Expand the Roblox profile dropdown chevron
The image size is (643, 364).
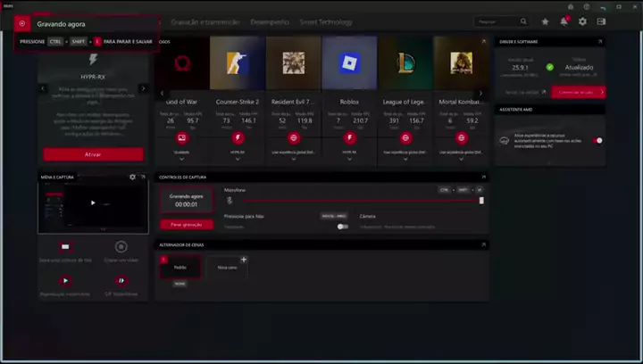(349, 159)
